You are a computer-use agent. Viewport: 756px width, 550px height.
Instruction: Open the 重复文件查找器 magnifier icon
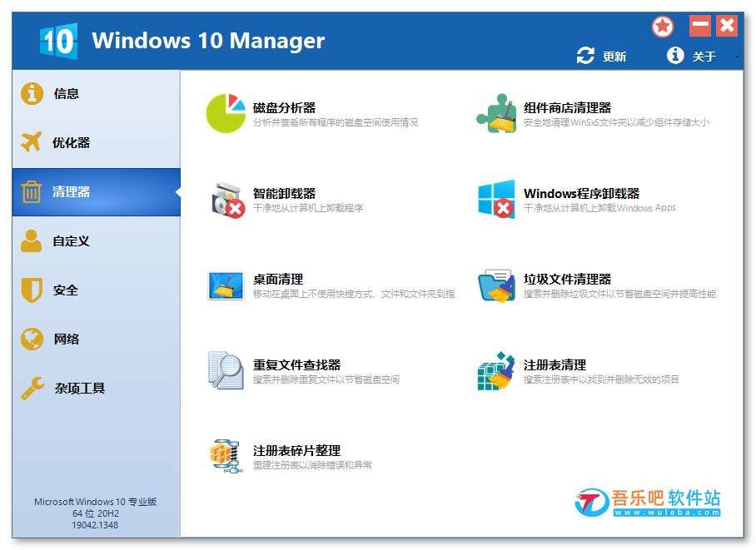(226, 370)
